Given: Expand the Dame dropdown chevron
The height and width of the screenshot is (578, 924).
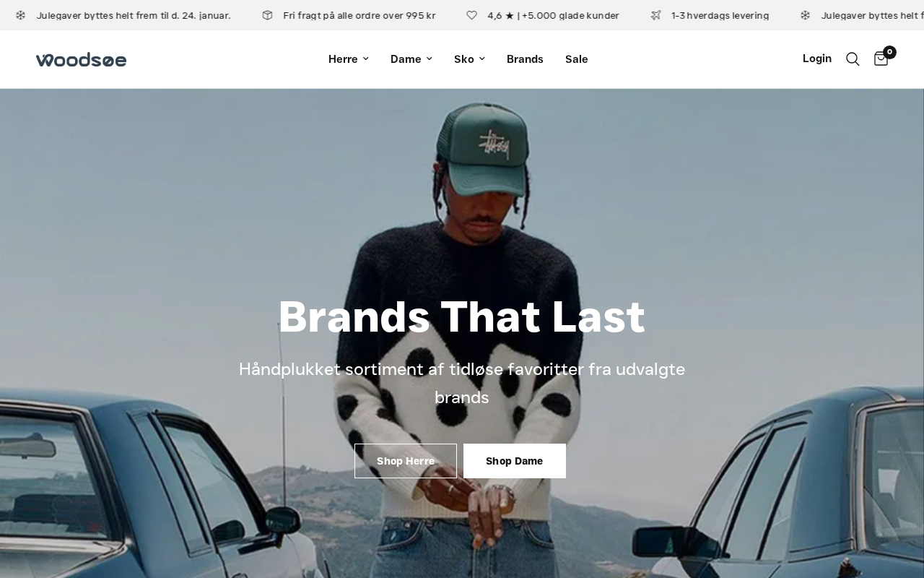Looking at the screenshot, I should [429, 59].
